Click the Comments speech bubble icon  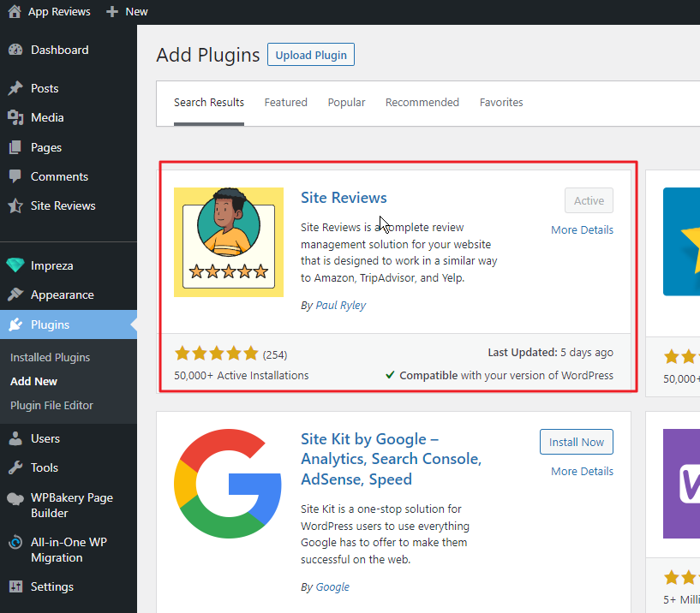click(x=15, y=176)
